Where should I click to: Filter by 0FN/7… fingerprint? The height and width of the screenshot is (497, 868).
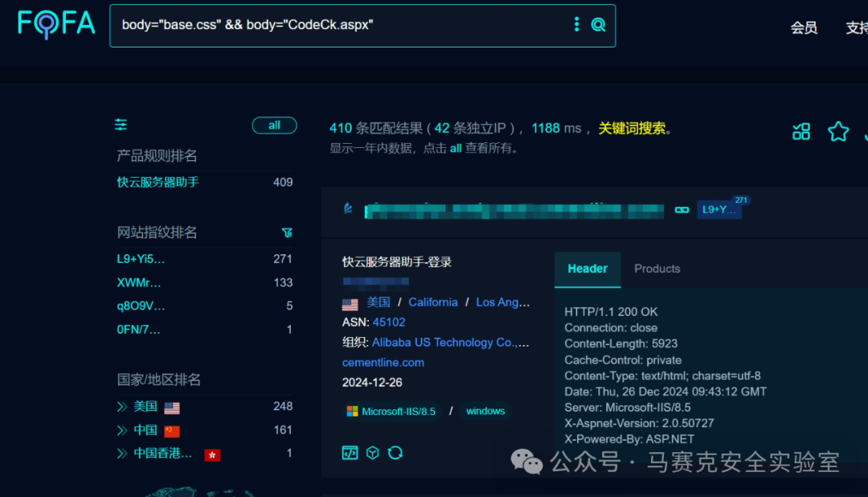tap(138, 330)
